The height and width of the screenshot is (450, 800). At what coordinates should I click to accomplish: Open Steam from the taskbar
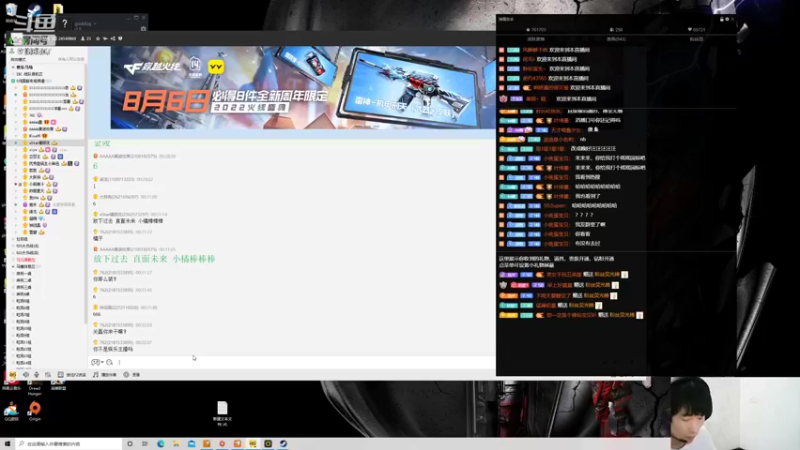283,444
